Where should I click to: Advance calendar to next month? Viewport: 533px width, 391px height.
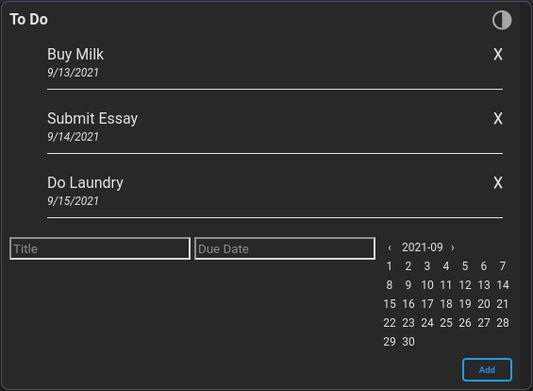pyautogui.click(x=452, y=248)
